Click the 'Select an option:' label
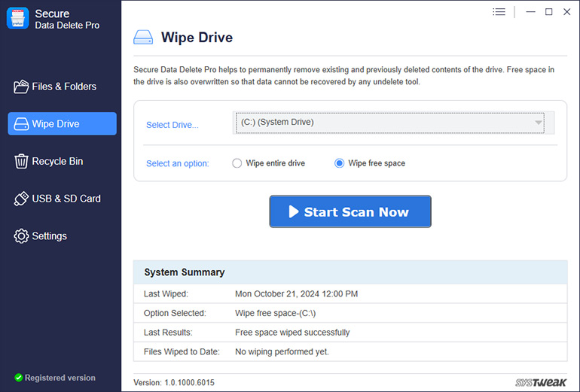This screenshot has height=392, width=580. 178,163
